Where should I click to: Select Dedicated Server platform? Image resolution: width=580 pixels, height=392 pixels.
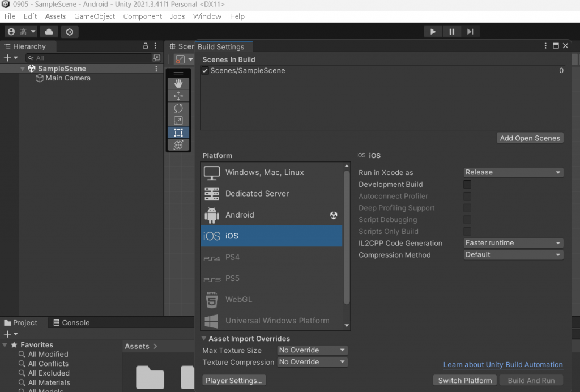271,193
